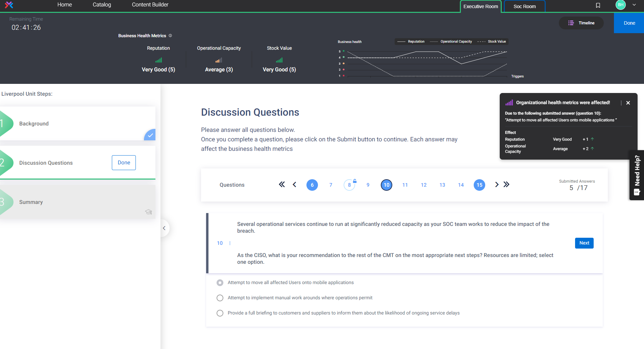Click the Stock Value signal bars icon
The height and width of the screenshot is (349, 644).
(x=279, y=60)
